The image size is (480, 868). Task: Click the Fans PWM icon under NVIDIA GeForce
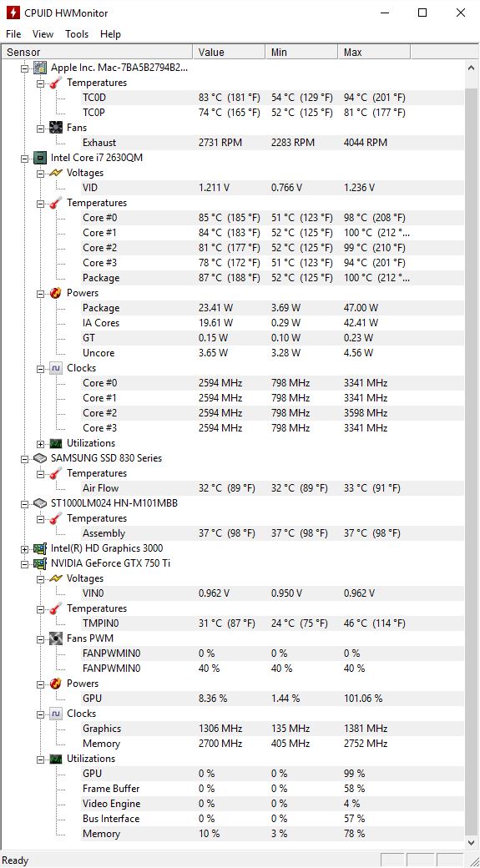click(55, 638)
